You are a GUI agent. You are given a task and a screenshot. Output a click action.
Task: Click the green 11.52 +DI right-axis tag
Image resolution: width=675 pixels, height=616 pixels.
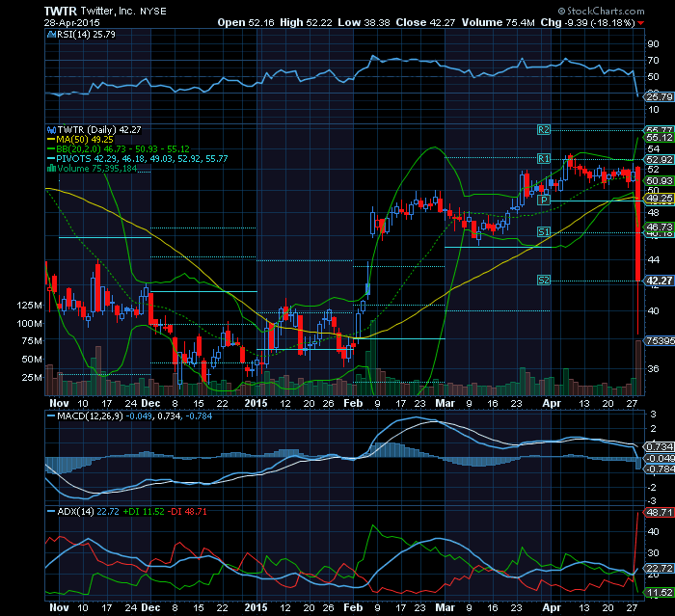(659, 593)
